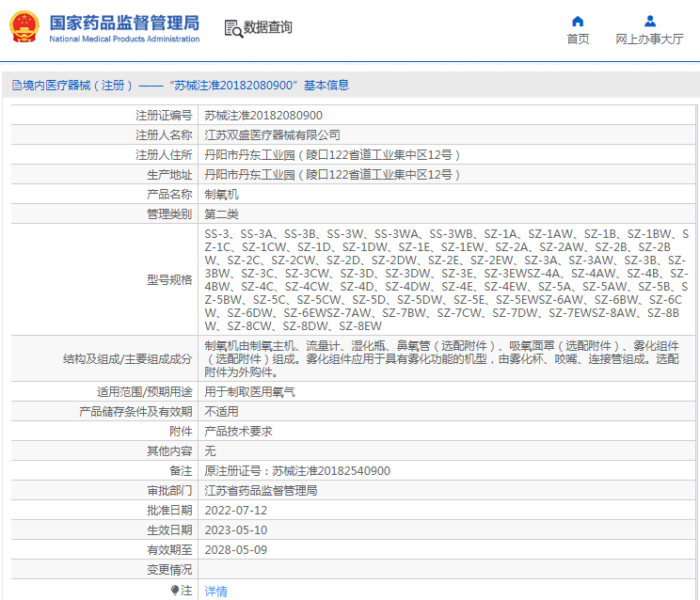Click the 首页 house icon

click(x=578, y=21)
